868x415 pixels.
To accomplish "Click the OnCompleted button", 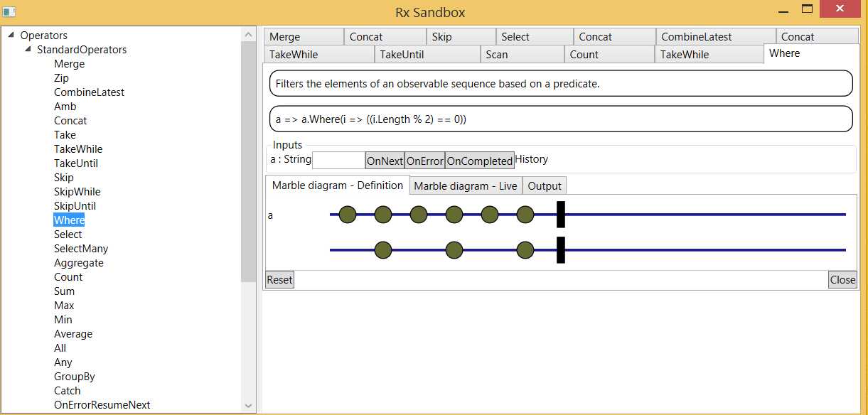I will click(480, 161).
